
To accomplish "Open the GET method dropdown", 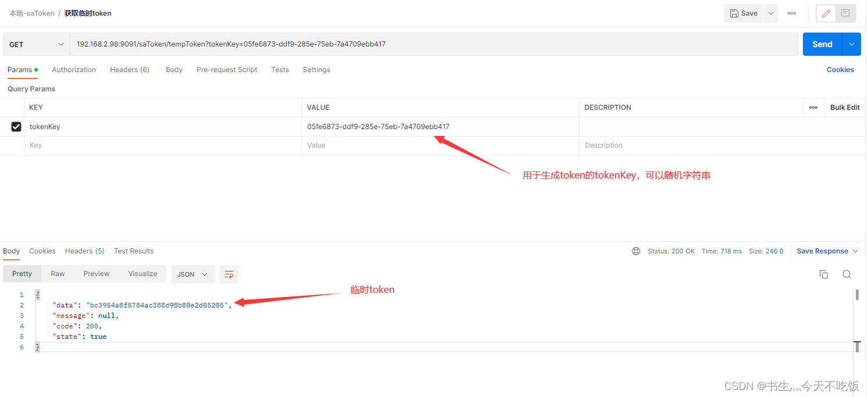I will [x=37, y=44].
